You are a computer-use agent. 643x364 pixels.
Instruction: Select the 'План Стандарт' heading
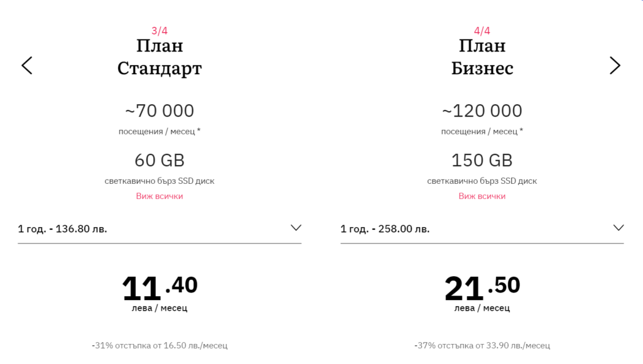click(x=159, y=57)
